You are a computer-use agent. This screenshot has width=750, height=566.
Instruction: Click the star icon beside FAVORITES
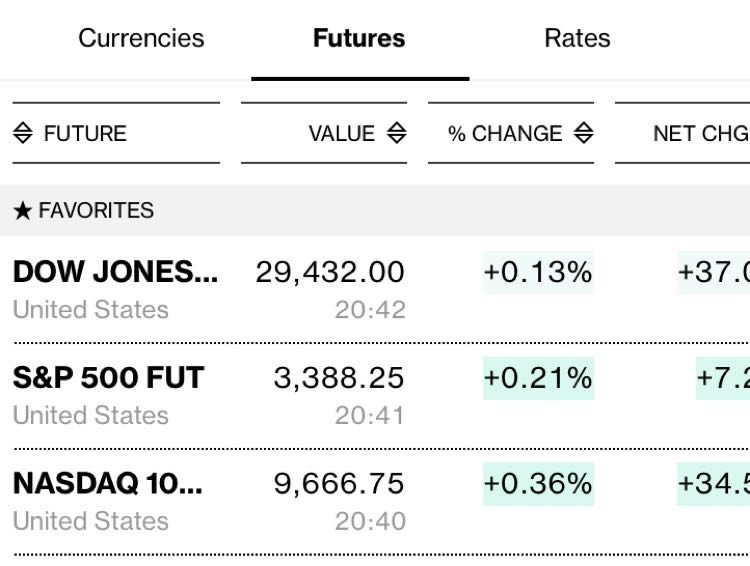[23, 210]
